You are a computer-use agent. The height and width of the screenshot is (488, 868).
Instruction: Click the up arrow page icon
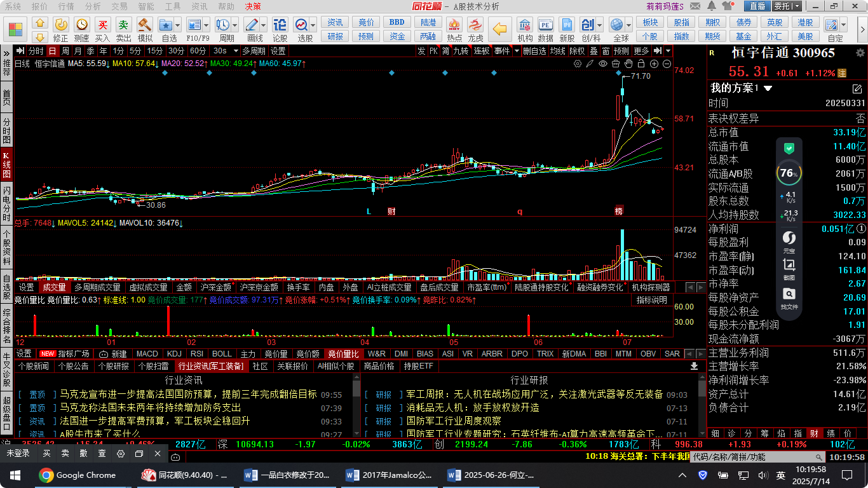(x=40, y=22)
